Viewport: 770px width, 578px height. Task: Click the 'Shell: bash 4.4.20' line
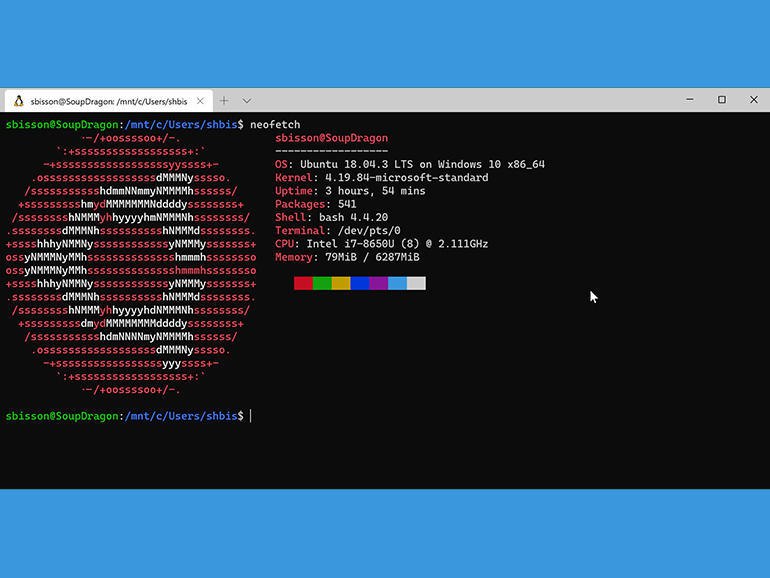[x=331, y=218]
